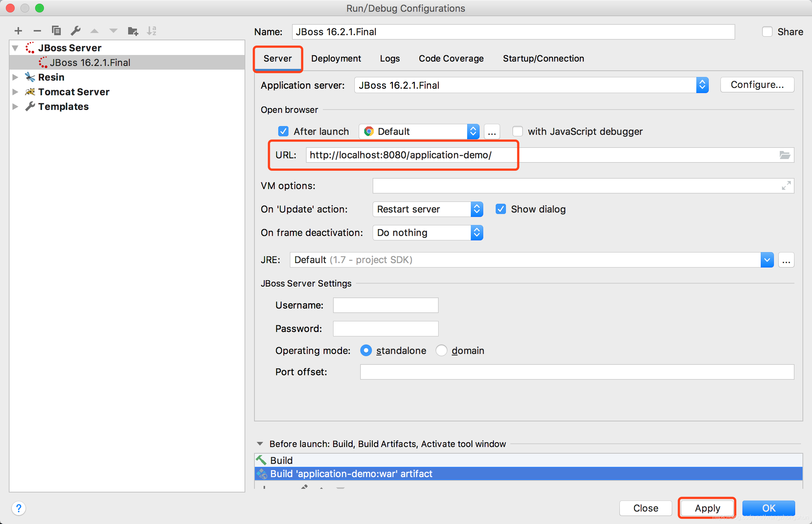This screenshot has height=524, width=812.
Task: Open the help question mark button
Action: (x=19, y=508)
